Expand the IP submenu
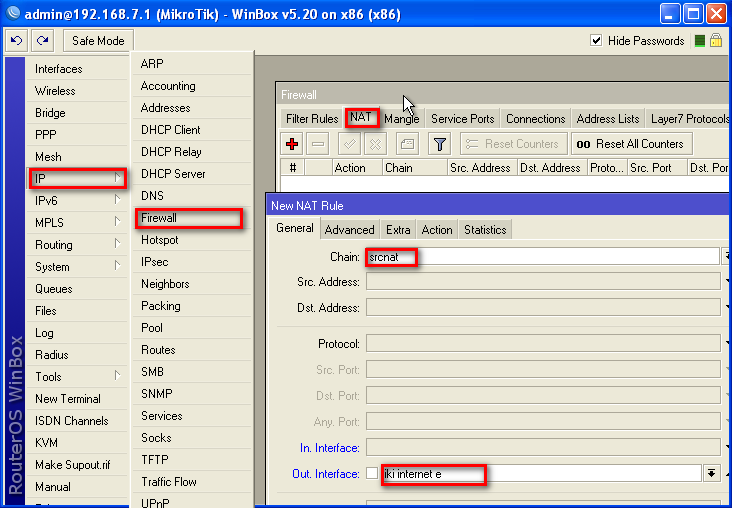The width and height of the screenshot is (732, 508). point(77,178)
